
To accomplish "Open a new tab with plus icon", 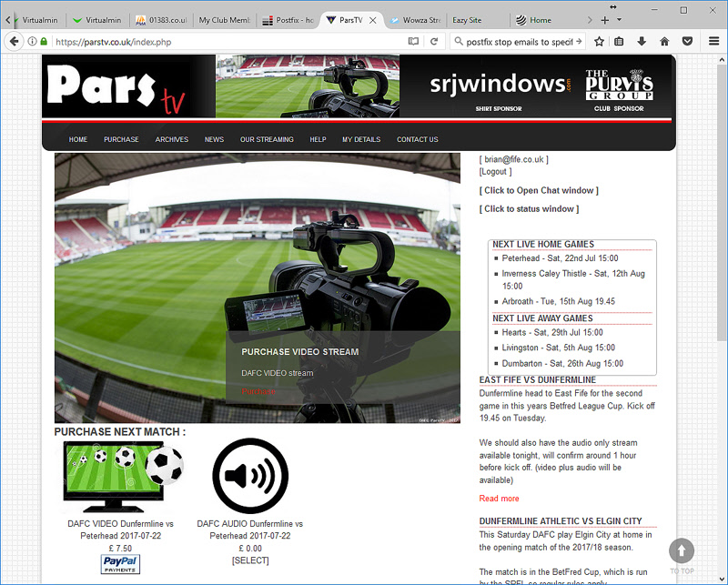I will pyautogui.click(x=604, y=20).
